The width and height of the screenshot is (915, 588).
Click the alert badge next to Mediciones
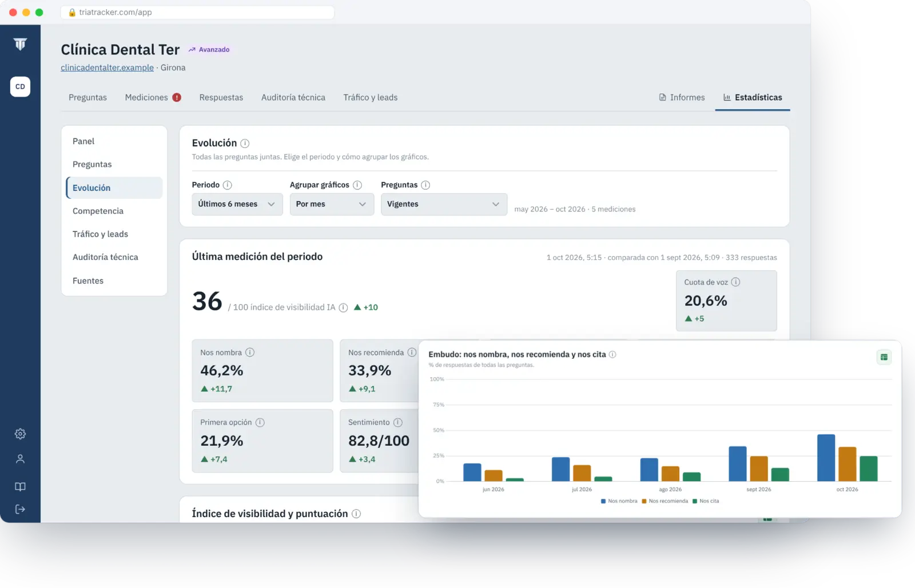pos(177,97)
